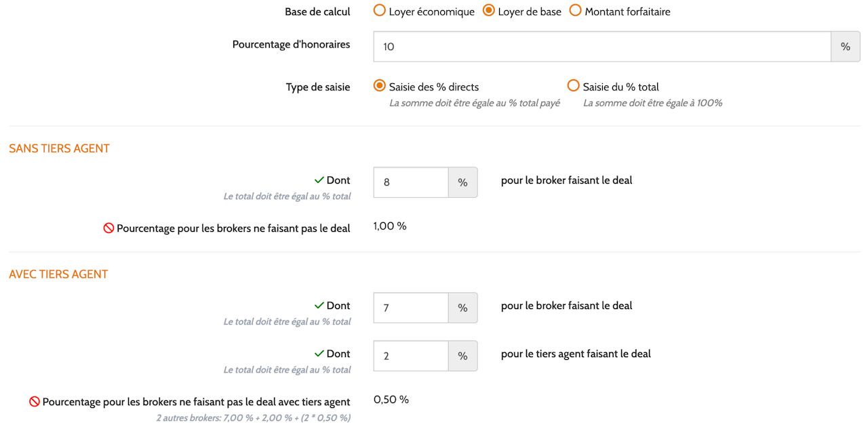
Task: Click the Pourcentage d'honoraires input field
Action: point(602,47)
